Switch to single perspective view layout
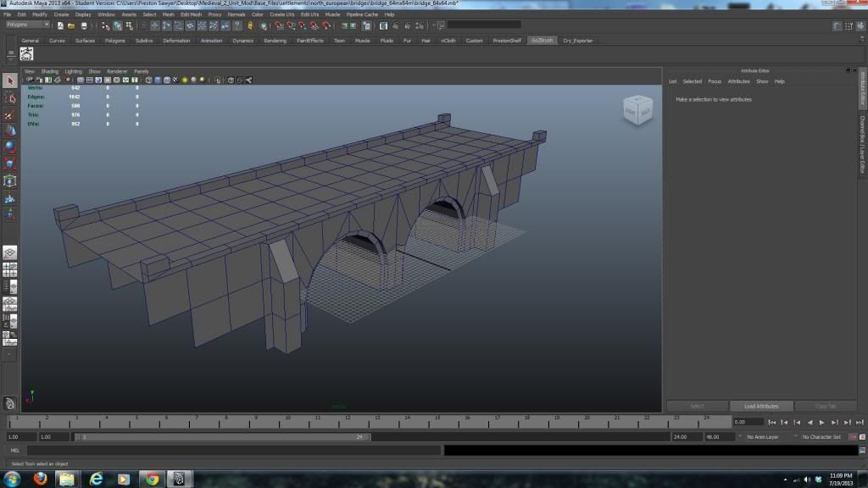This screenshot has width=868, height=488. (x=9, y=252)
